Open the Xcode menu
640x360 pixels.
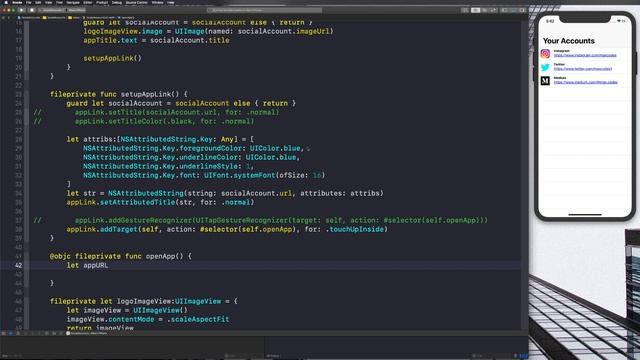click(x=17, y=2)
